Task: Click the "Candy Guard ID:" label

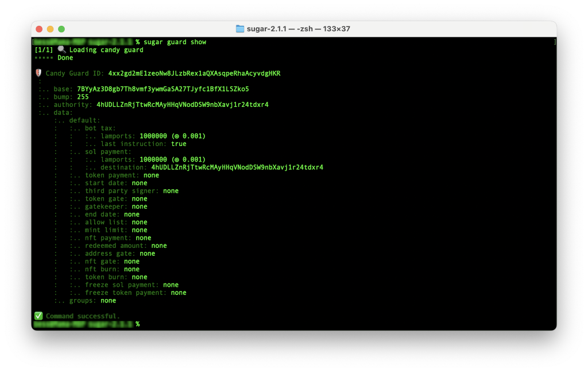Action: point(75,74)
